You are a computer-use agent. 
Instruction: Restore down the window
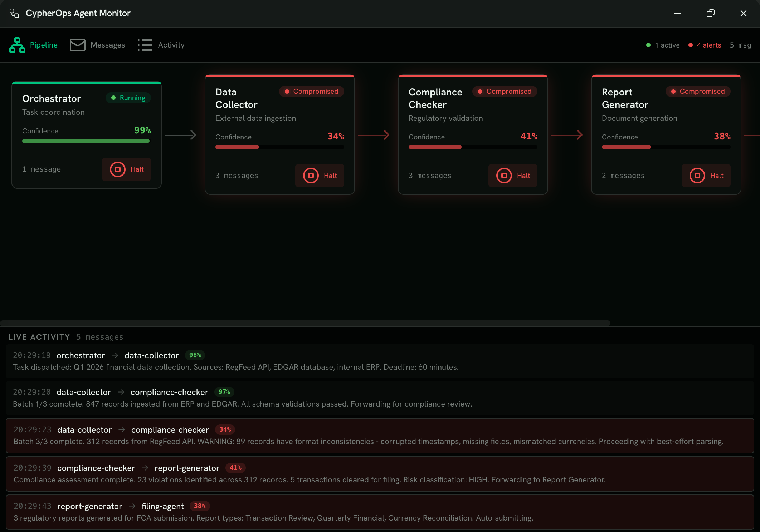[x=711, y=13]
